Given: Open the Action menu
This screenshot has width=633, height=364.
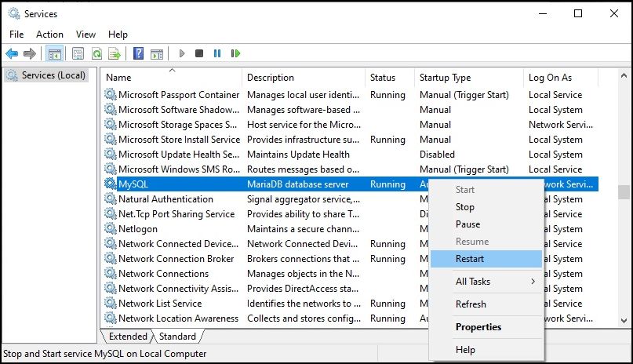Looking at the screenshot, I should pos(49,35).
